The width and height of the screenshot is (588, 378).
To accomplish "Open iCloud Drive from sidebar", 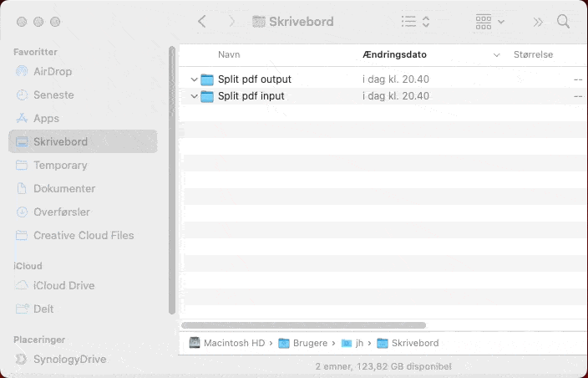I will (x=63, y=285).
